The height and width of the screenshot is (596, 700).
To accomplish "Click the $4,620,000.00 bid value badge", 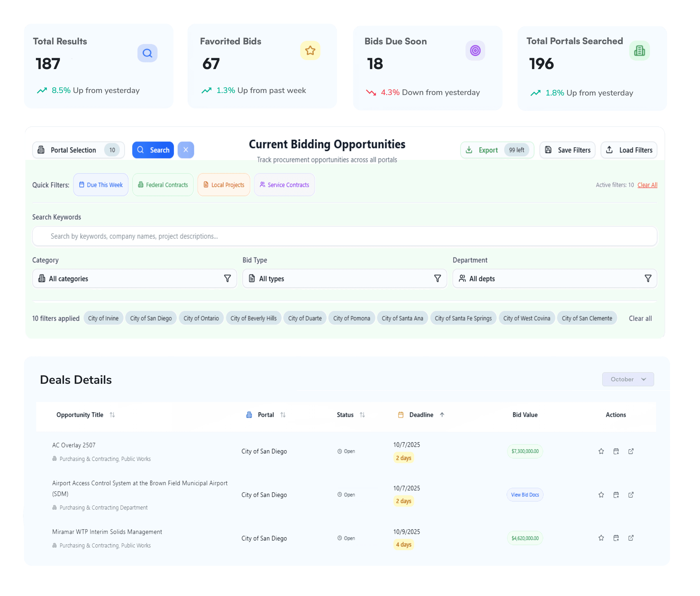I will [525, 538].
